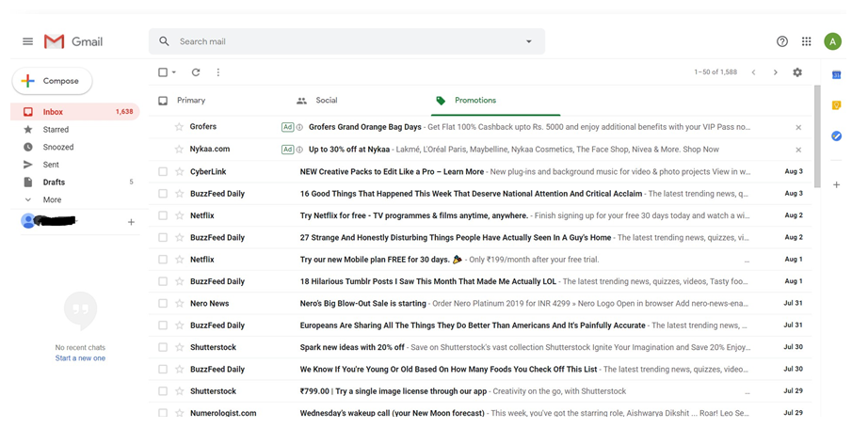
Task: Switch to the Primary tab
Action: click(191, 100)
